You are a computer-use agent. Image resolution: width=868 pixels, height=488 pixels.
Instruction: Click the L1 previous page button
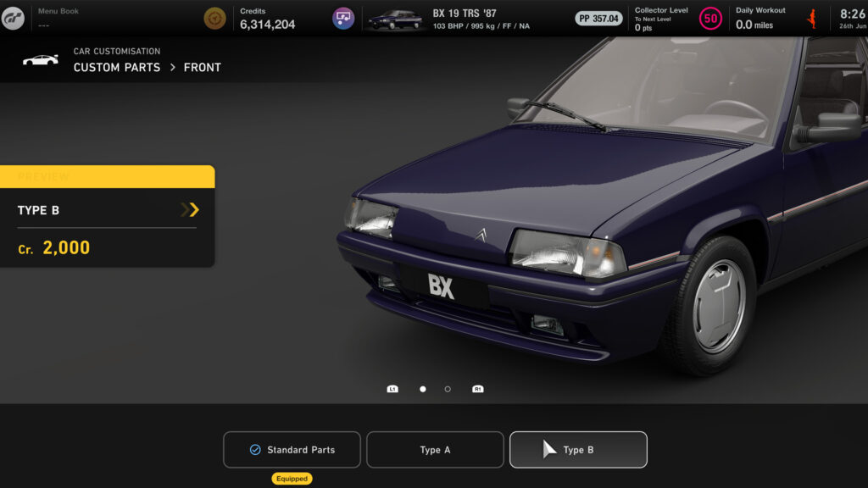point(392,389)
